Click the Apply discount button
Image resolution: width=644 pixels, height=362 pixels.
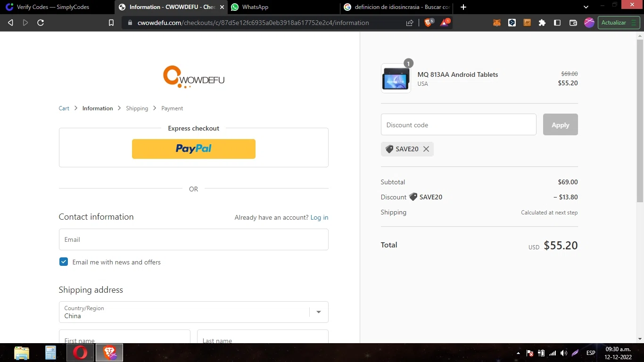(x=561, y=125)
